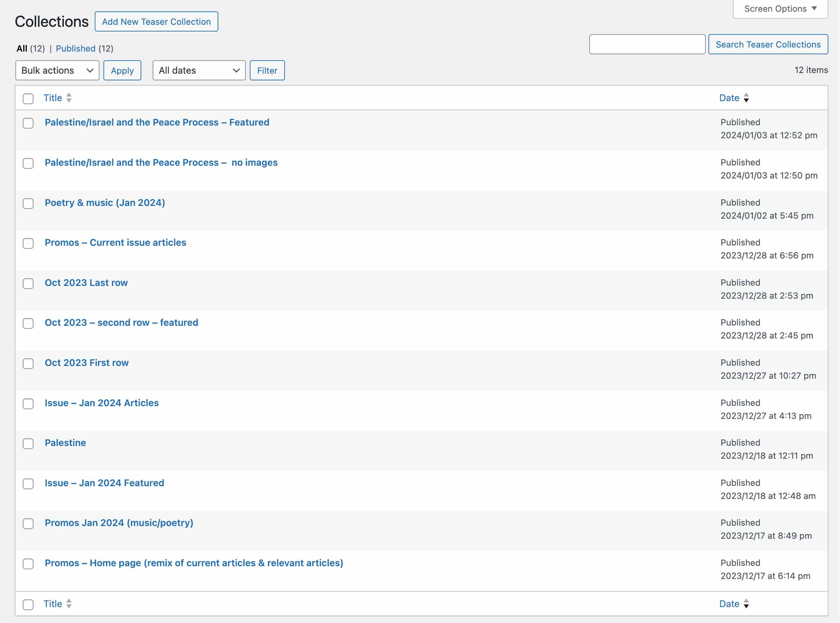Click Add New Teaser Collection button
This screenshot has width=840, height=623.
(156, 21)
